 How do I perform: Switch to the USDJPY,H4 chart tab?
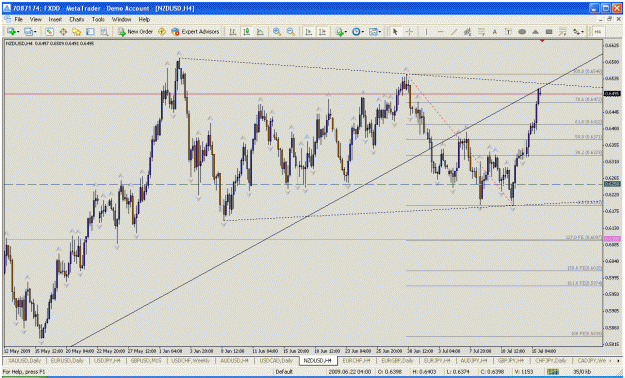tap(107, 360)
